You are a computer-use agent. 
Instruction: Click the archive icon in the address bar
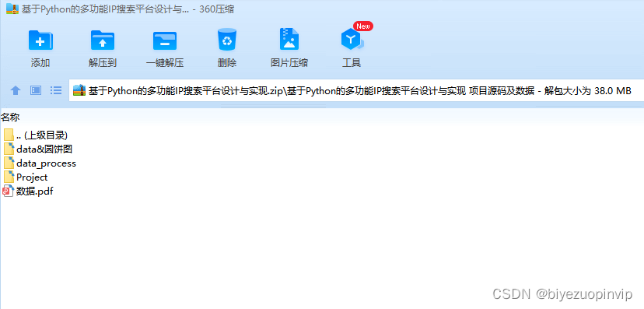click(x=79, y=90)
